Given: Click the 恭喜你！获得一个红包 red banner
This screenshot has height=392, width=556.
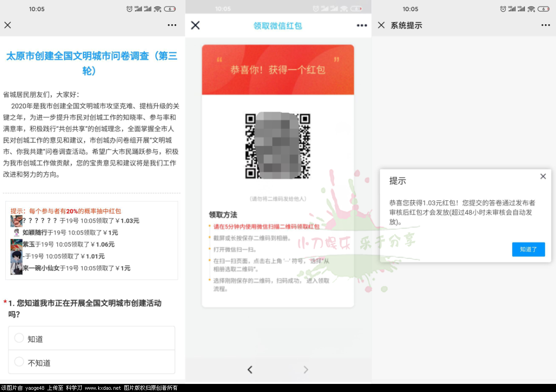Looking at the screenshot, I should coord(278,70).
